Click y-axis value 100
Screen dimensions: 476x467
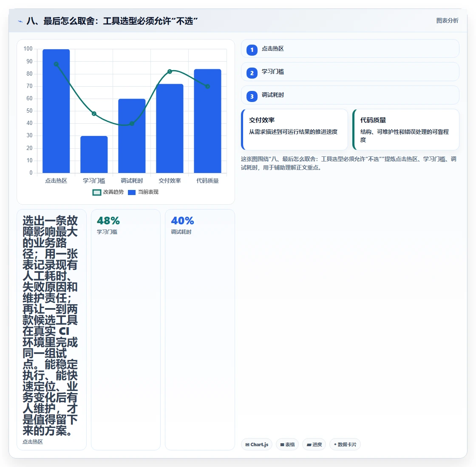(28, 48)
